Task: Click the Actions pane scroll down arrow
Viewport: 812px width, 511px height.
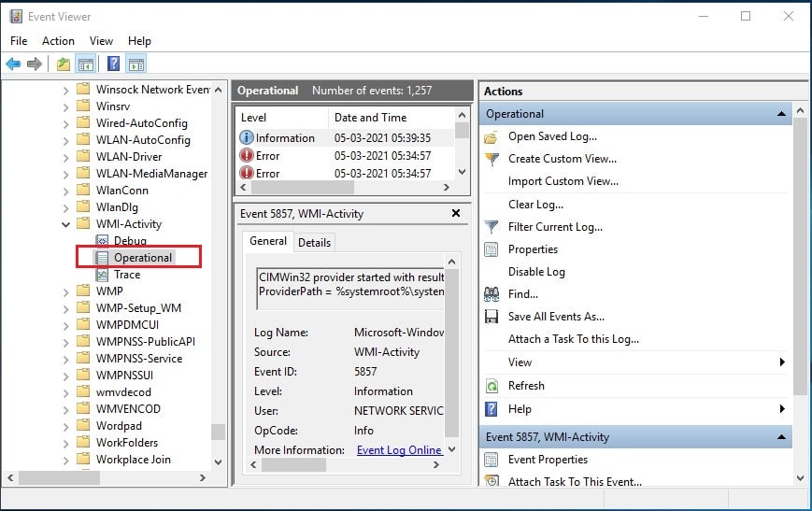Action: point(800,478)
